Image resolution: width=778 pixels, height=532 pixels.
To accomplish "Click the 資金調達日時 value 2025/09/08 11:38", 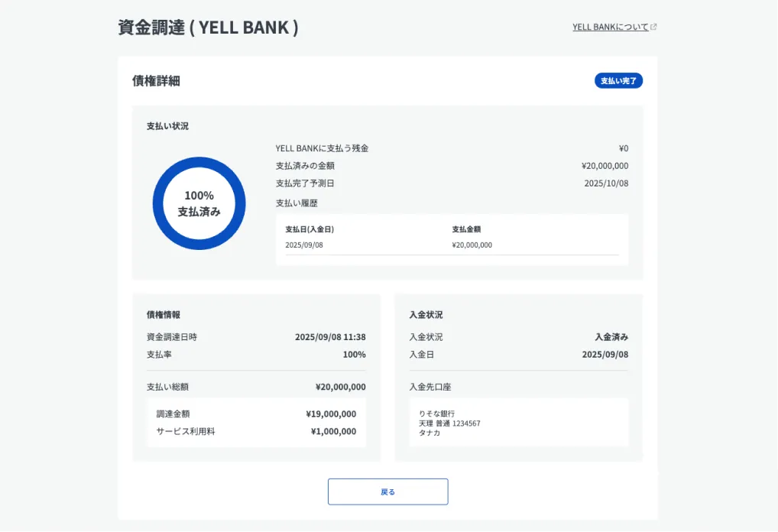I will pos(330,337).
